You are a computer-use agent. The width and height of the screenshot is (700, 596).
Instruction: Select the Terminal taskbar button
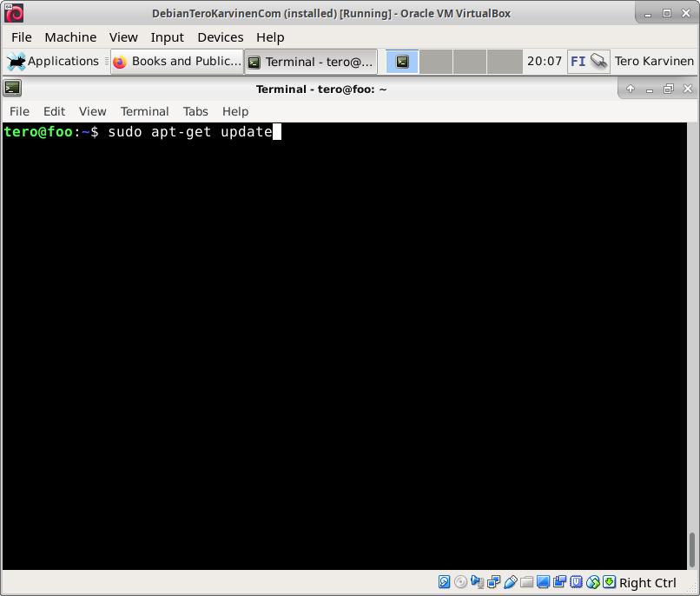(x=311, y=62)
